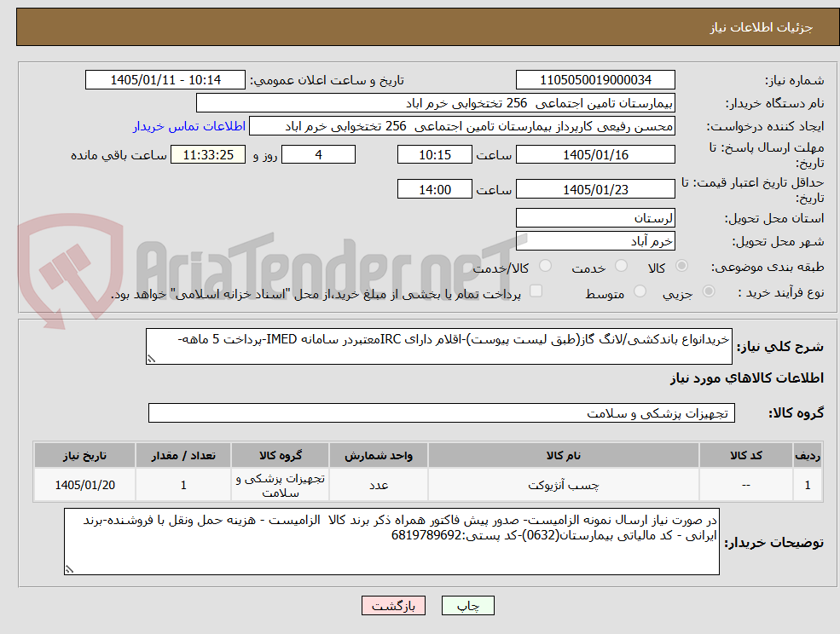Click the resize handle of buyer notes textarea
The height and width of the screenshot is (634, 840).
69,570
